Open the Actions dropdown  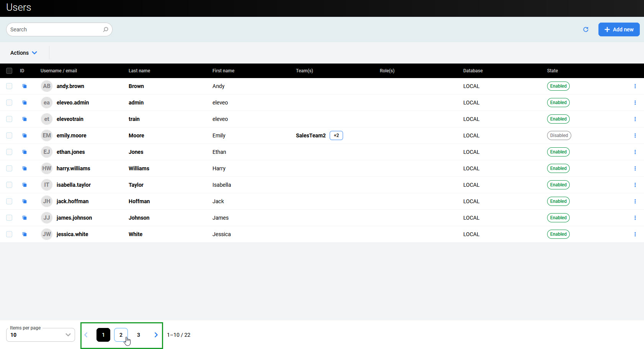[23, 53]
